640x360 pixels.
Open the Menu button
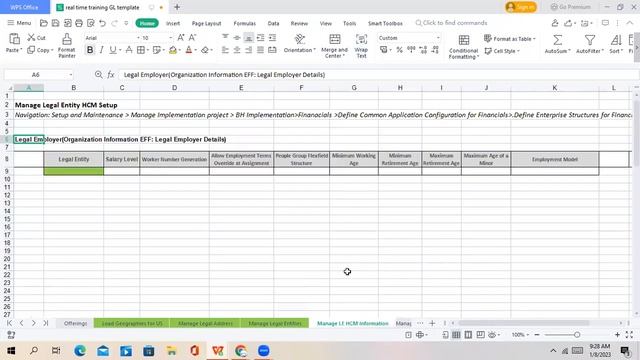19,23
